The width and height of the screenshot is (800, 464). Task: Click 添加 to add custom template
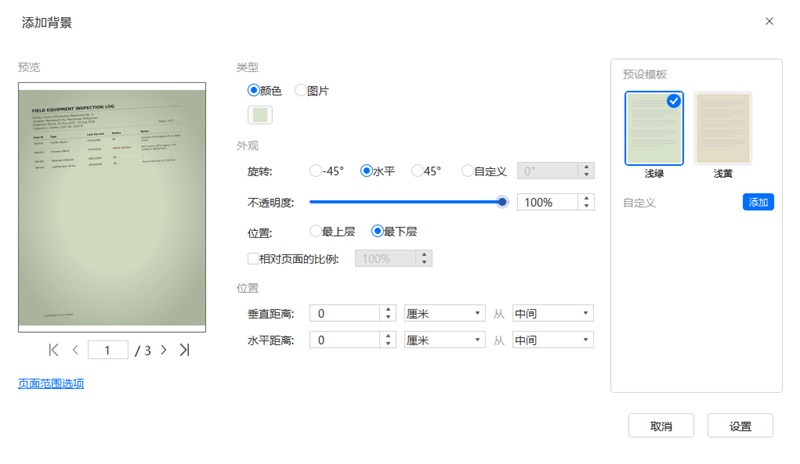[x=758, y=202]
